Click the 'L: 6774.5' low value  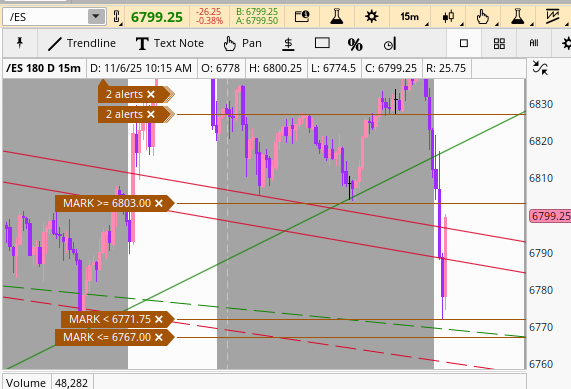point(333,68)
